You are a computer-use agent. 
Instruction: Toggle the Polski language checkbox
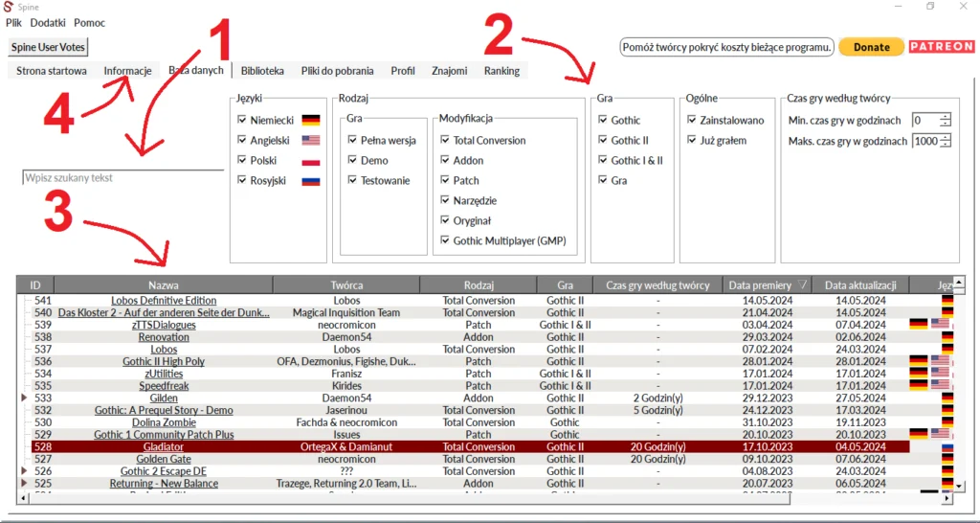coord(242,160)
